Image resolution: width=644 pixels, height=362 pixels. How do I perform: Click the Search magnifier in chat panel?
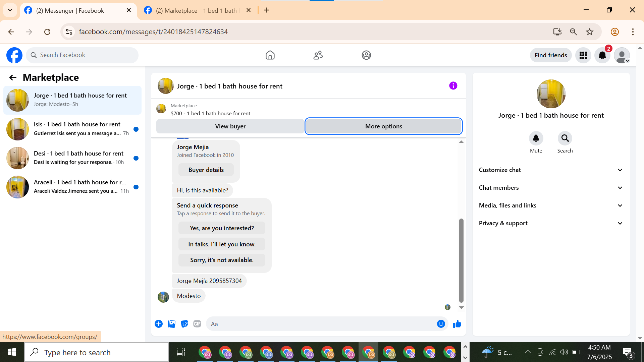[565, 138]
